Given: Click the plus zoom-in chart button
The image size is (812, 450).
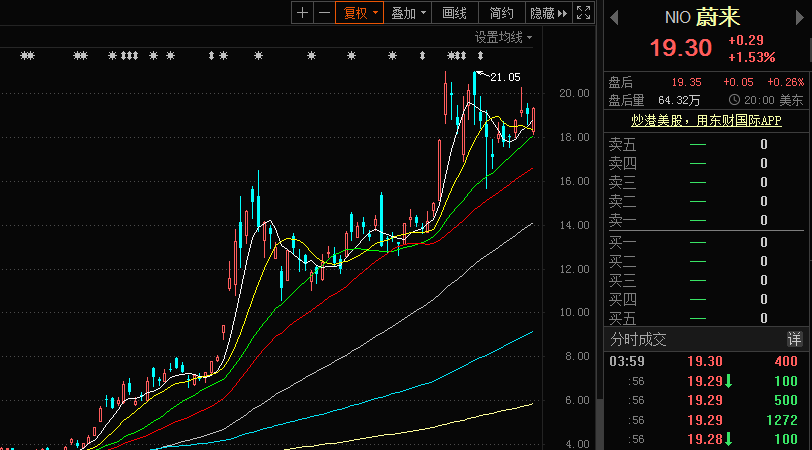Looking at the screenshot, I should 302,13.
